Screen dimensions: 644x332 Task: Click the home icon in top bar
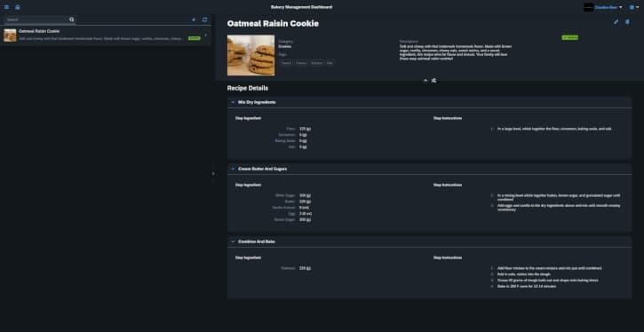pos(18,7)
